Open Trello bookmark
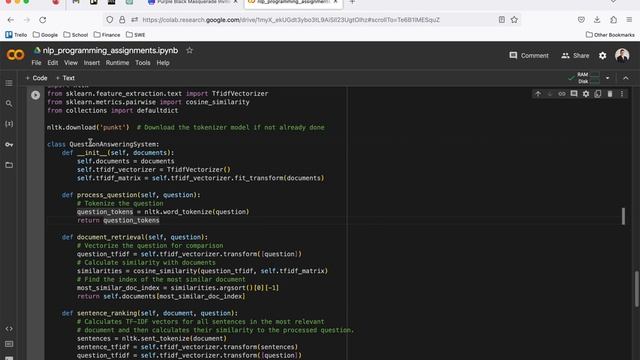Image resolution: width=640 pixels, height=360 pixels. [16, 35]
